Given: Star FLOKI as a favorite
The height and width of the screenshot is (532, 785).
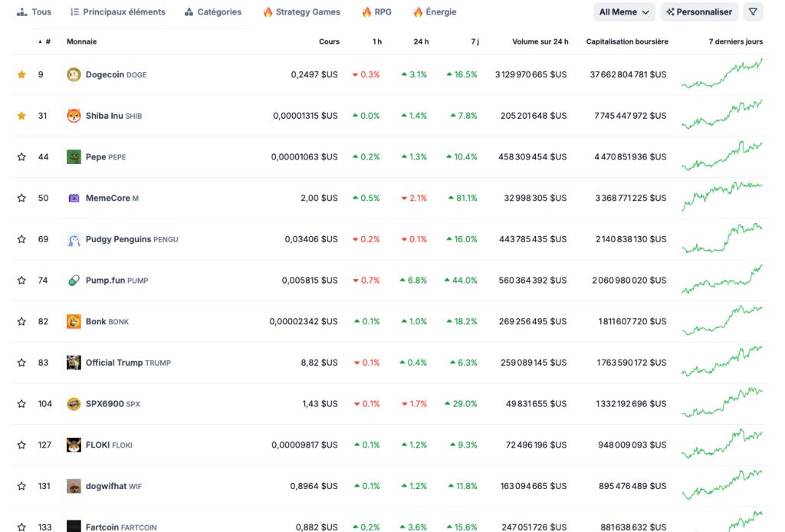Looking at the screenshot, I should [21, 445].
